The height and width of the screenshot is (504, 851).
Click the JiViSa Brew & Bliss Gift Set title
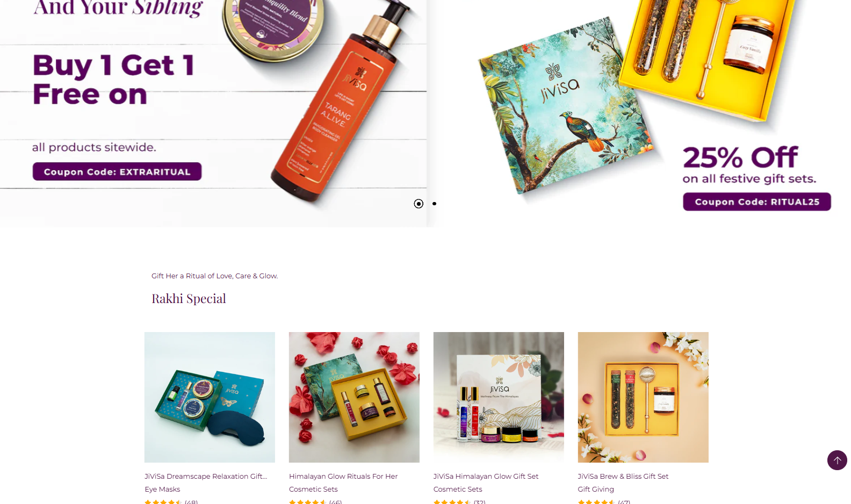pyautogui.click(x=623, y=476)
